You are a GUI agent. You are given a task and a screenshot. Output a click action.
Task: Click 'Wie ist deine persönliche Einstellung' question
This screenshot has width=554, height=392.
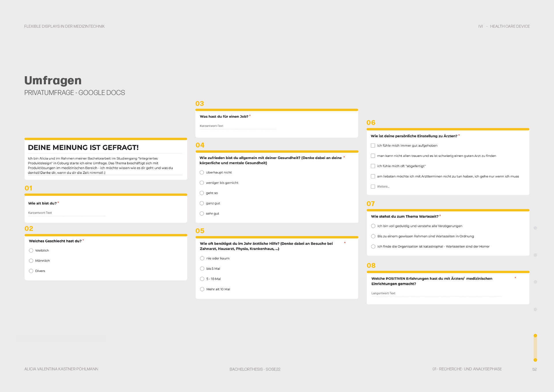tap(414, 136)
